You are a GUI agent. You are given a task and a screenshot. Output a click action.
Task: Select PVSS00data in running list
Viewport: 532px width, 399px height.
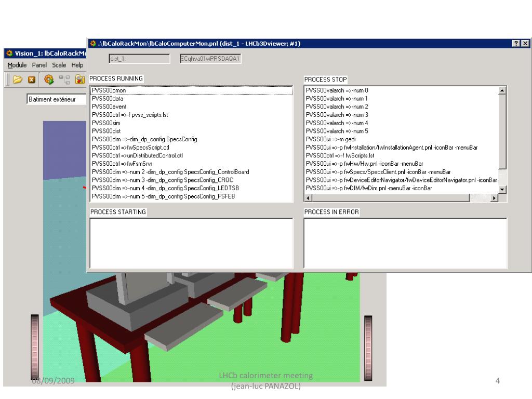[x=192, y=98]
